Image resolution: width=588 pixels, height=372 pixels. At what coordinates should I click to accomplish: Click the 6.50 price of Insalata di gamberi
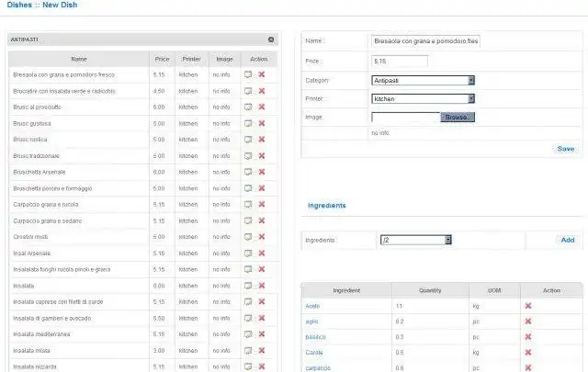pos(159,318)
